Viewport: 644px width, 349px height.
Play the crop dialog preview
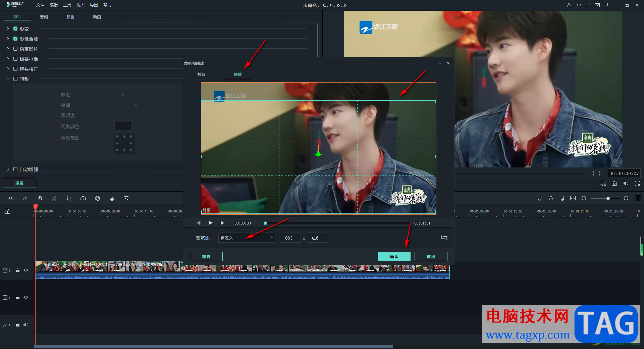(x=210, y=223)
